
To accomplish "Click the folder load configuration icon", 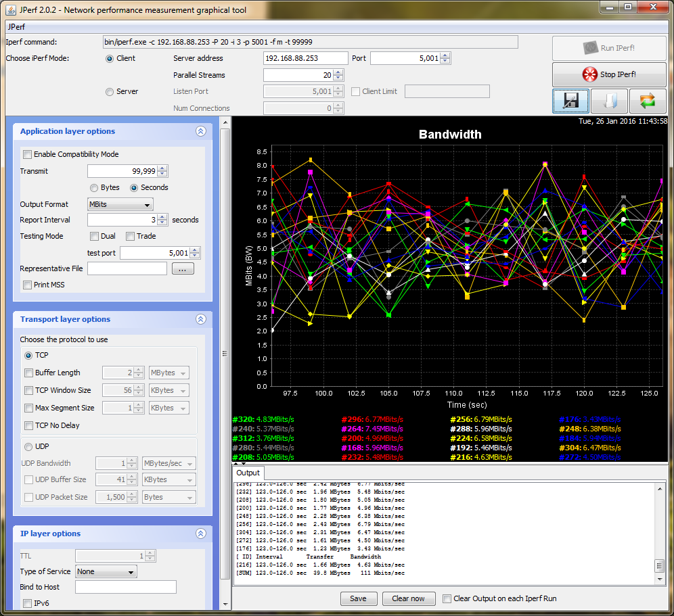I will [x=609, y=101].
